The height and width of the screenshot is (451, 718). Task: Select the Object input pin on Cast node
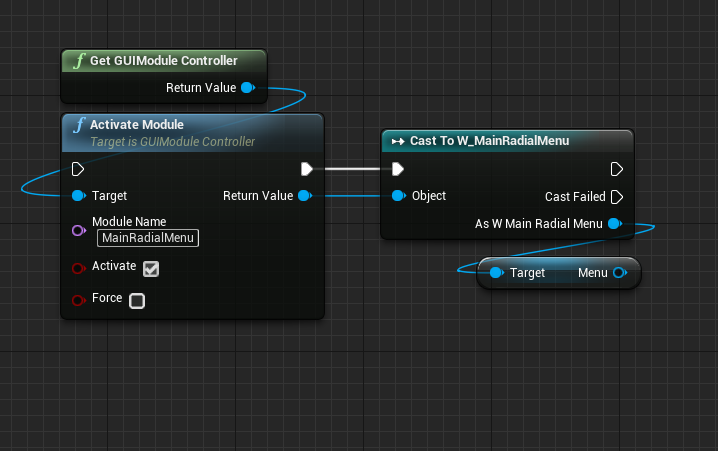click(398, 196)
